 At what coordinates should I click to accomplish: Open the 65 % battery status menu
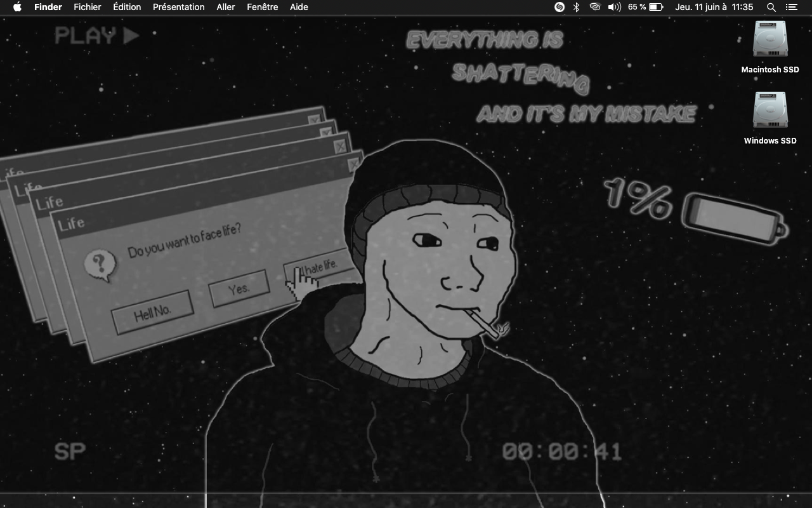click(x=645, y=7)
